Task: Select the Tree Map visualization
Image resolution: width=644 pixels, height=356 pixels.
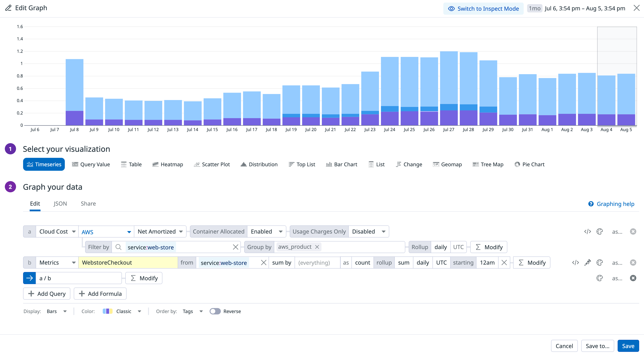Action: coord(488,164)
